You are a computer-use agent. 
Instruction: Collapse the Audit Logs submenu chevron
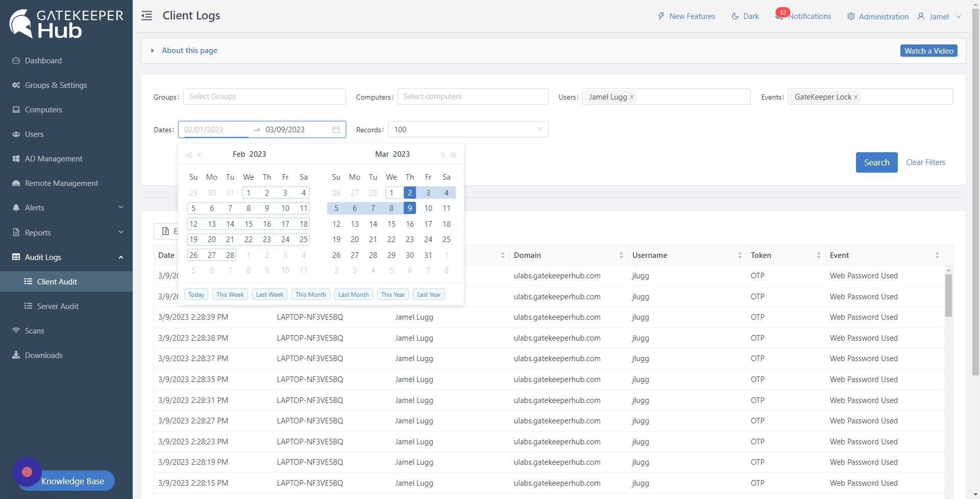pos(121,257)
